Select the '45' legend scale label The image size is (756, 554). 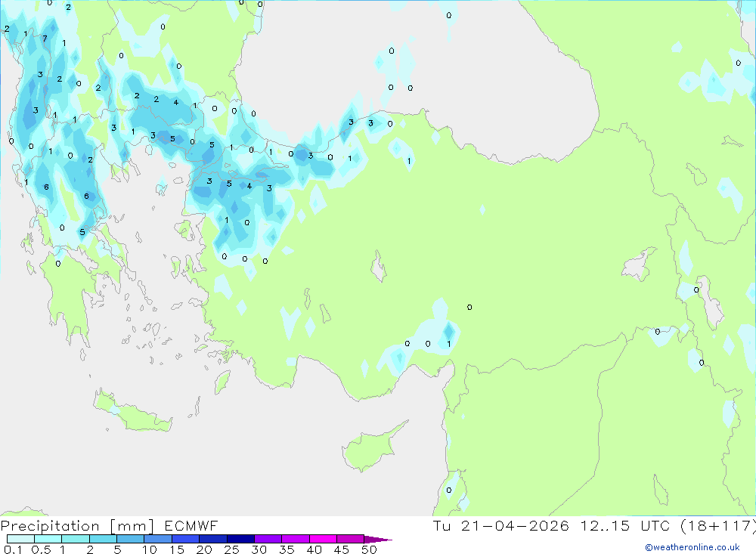pyautogui.click(x=342, y=549)
